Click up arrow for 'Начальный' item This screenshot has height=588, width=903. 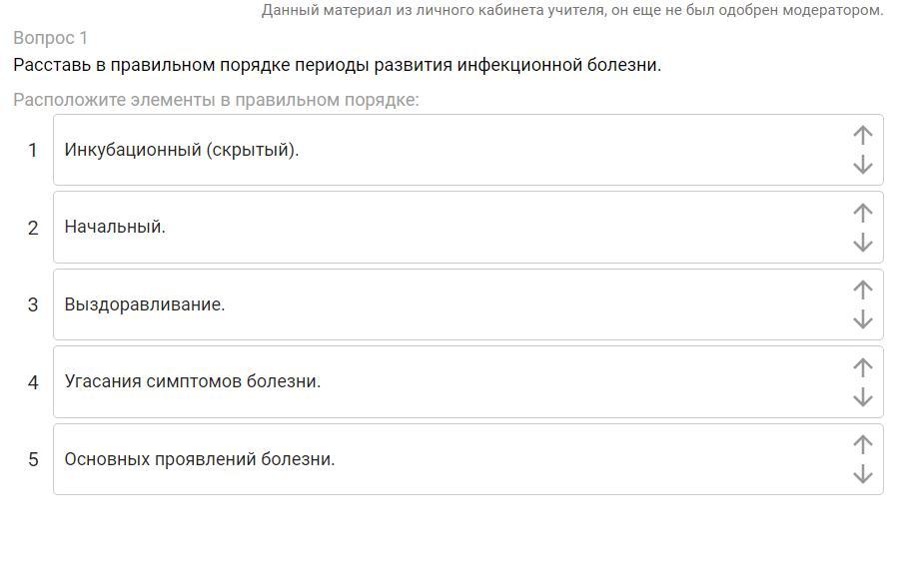tap(863, 213)
